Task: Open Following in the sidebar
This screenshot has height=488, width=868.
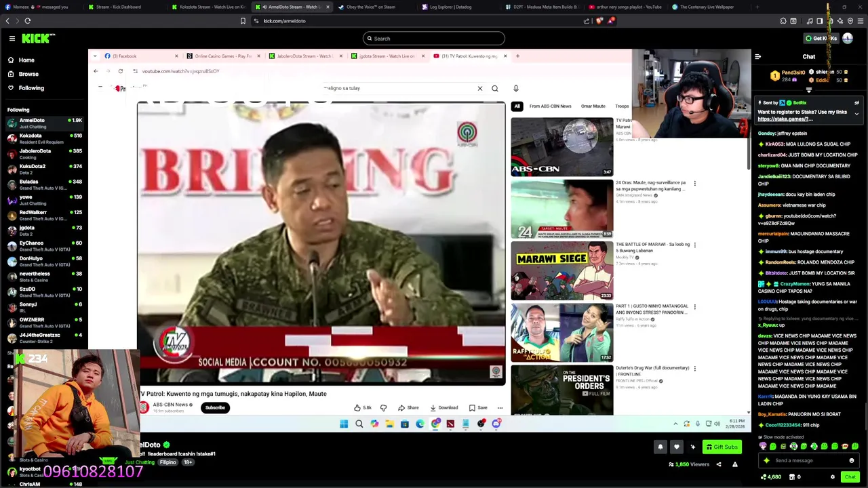Action: (x=31, y=88)
